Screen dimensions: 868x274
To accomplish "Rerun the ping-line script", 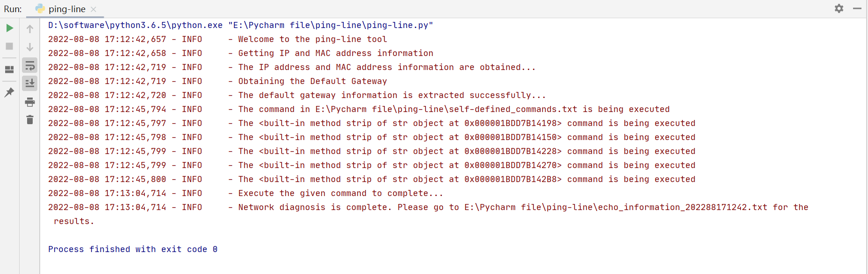I will (9, 28).
